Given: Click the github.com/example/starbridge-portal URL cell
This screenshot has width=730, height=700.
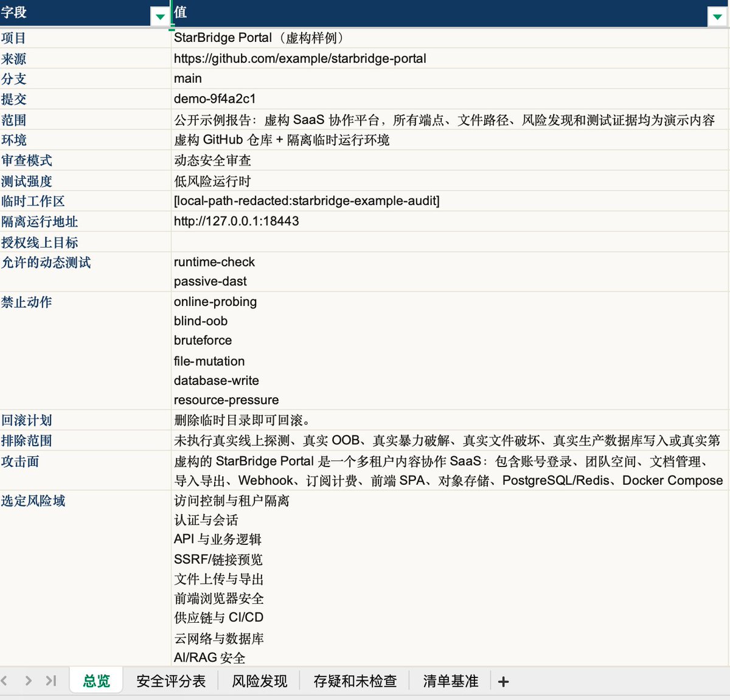Looking at the screenshot, I should pyautogui.click(x=450, y=58).
